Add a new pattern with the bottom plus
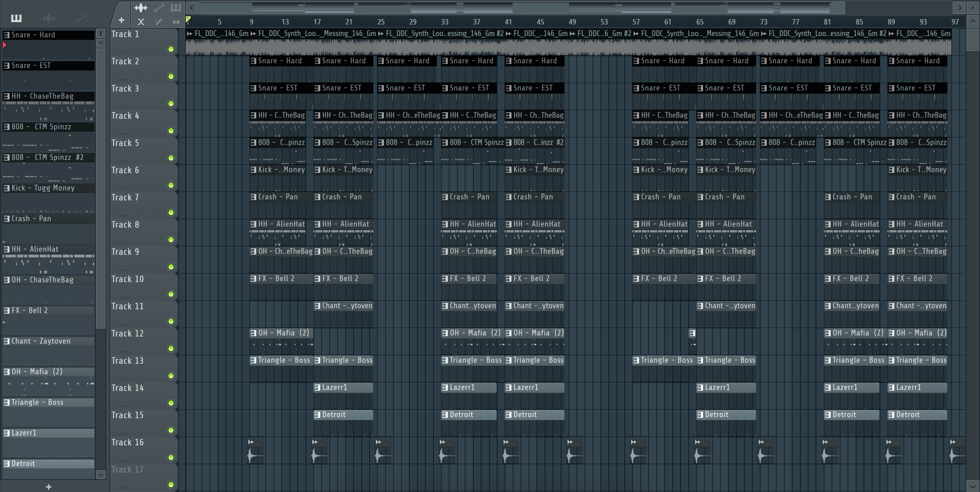The image size is (980, 492). (48, 487)
